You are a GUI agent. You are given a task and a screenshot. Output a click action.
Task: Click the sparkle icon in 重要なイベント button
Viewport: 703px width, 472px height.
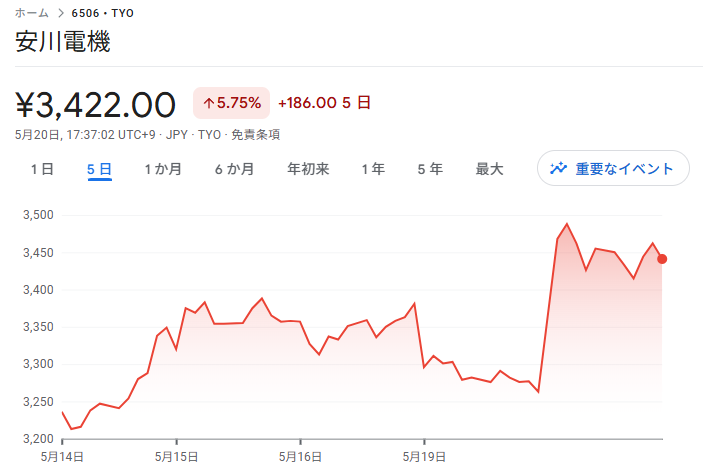558,168
